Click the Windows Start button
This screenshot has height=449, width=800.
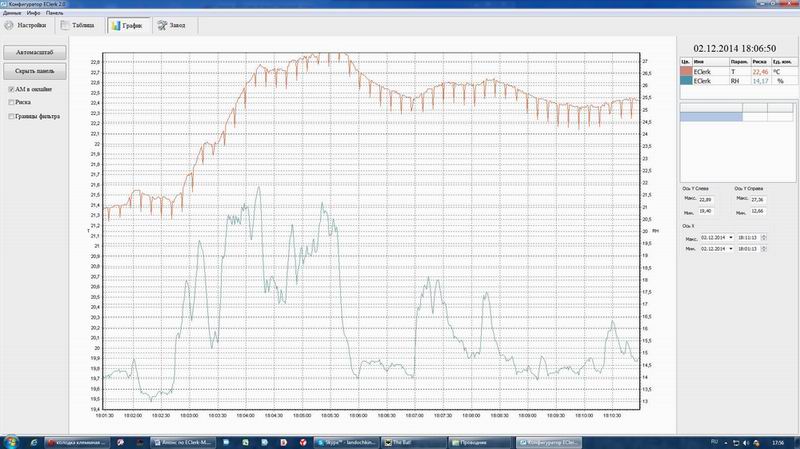click(8, 441)
